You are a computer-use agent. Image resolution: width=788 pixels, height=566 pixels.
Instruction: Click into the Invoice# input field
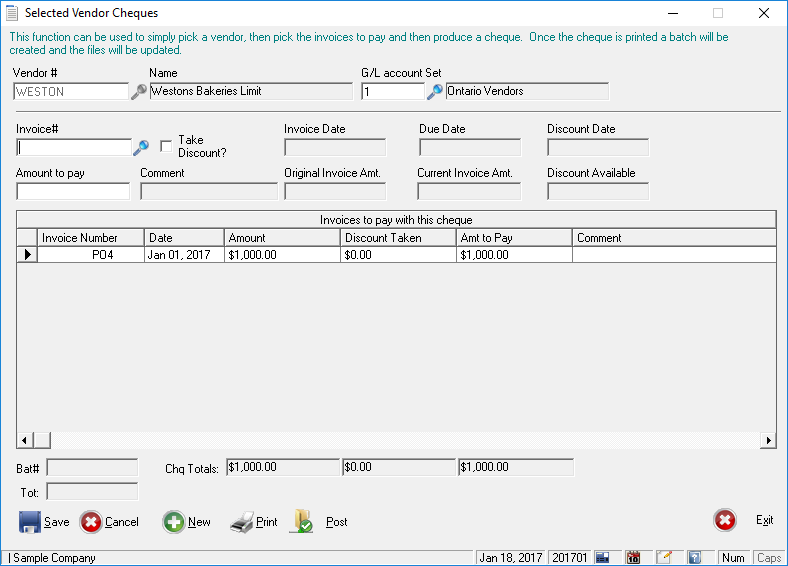pos(74,147)
